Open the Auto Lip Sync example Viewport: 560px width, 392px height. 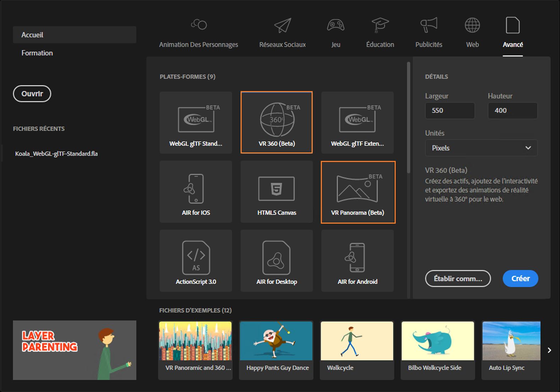click(x=511, y=350)
